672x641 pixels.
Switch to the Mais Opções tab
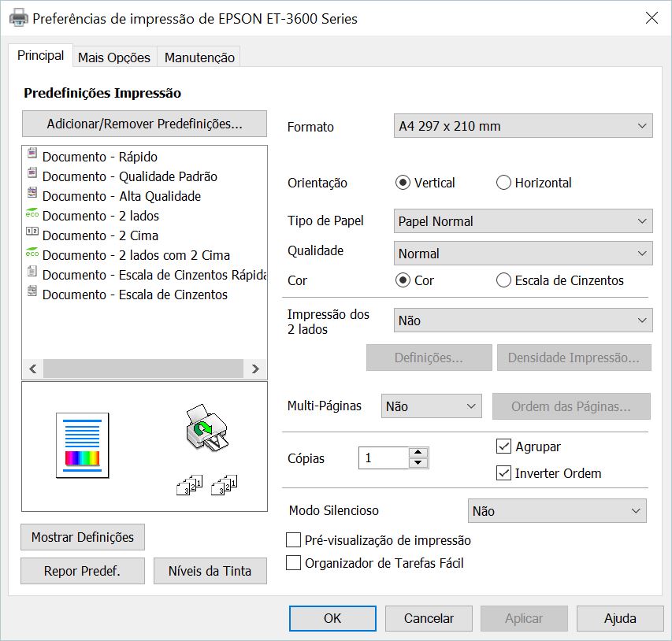pos(114,57)
